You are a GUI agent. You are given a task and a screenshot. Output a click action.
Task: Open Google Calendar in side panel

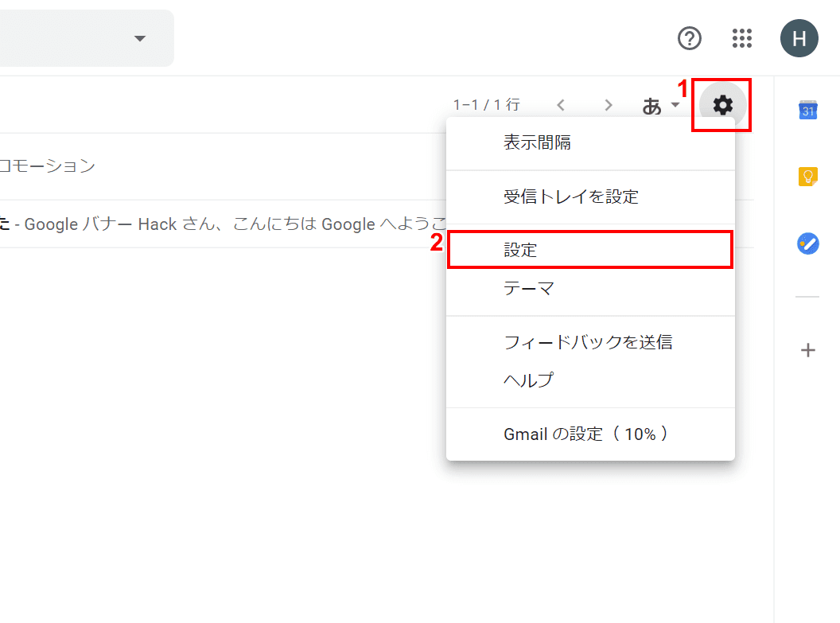click(x=808, y=111)
